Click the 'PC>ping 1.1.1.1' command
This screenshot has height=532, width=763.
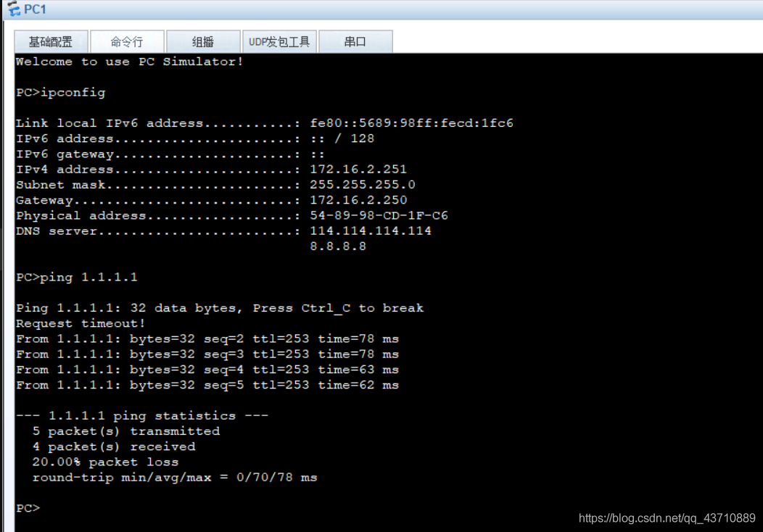click(x=77, y=277)
